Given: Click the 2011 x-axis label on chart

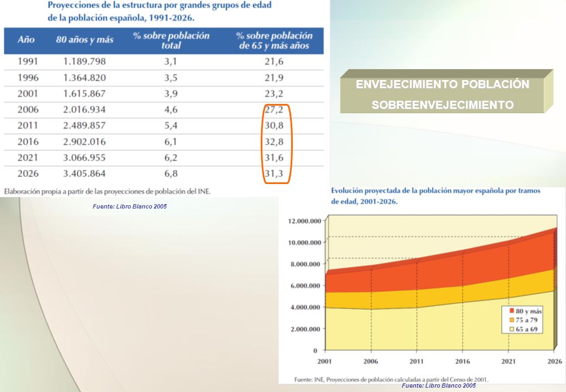Looking at the screenshot, I should click(416, 361).
